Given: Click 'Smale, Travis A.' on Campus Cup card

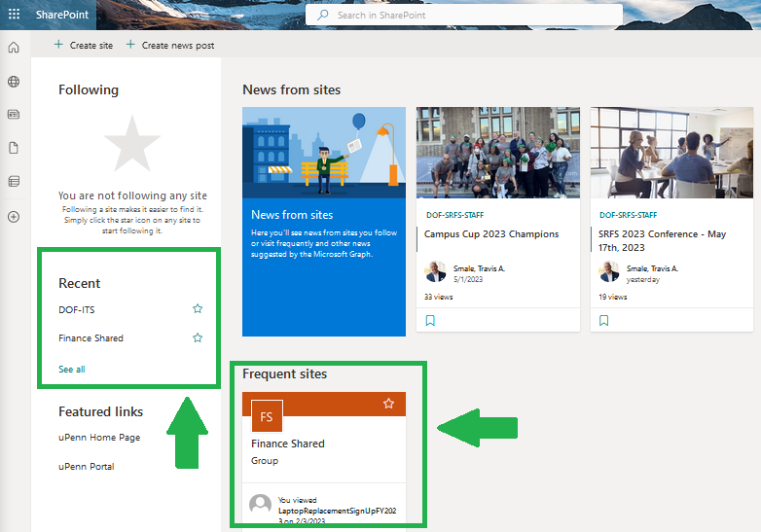Looking at the screenshot, I should click(x=479, y=268).
